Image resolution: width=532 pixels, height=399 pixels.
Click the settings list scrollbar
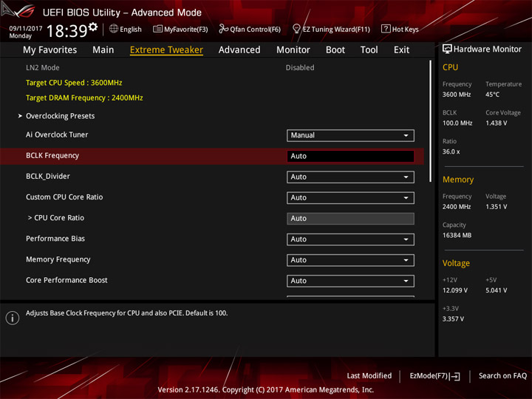431,121
